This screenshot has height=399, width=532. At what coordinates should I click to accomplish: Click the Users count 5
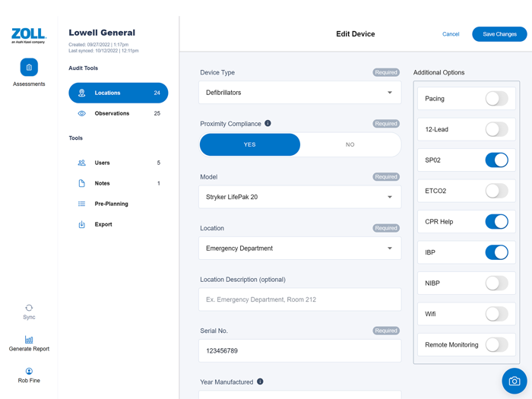pyautogui.click(x=158, y=163)
